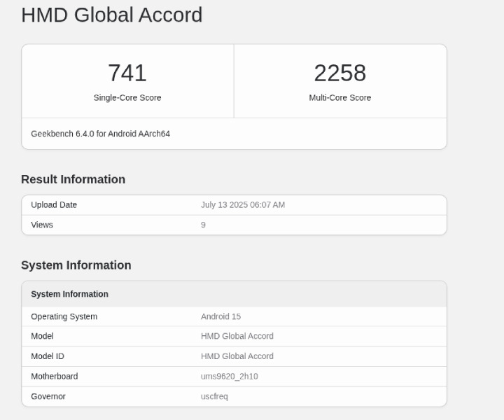
Task: Click the Model row label
Action: point(42,336)
